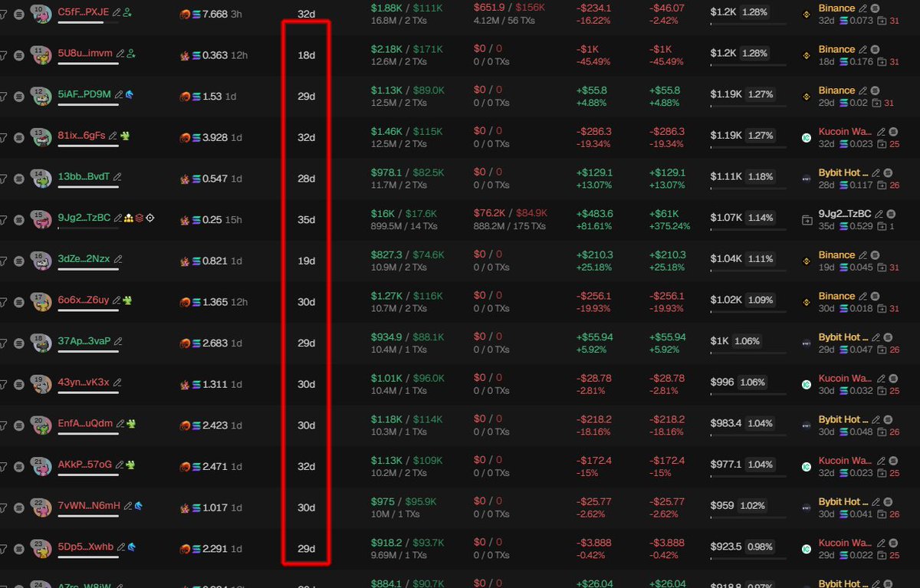This screenshot has width=920, height=588.
Task: Click the gray stack icon in row 11
Action: (19, 55)
